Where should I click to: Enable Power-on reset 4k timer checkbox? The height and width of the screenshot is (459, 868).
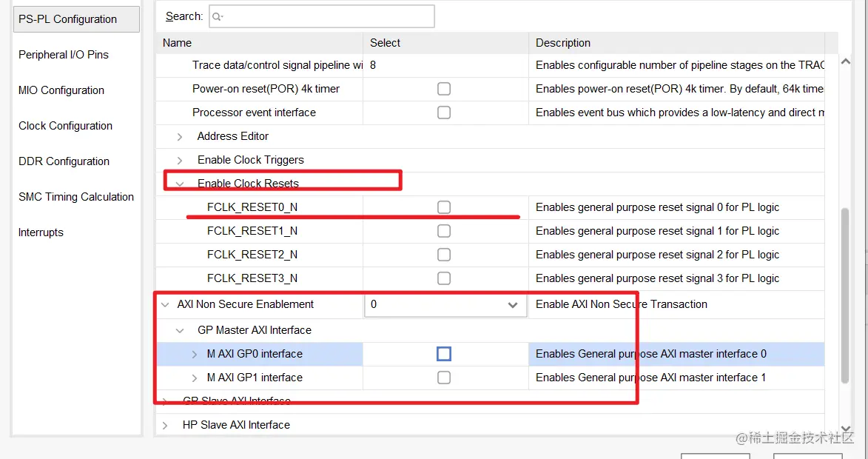[444, 89]
